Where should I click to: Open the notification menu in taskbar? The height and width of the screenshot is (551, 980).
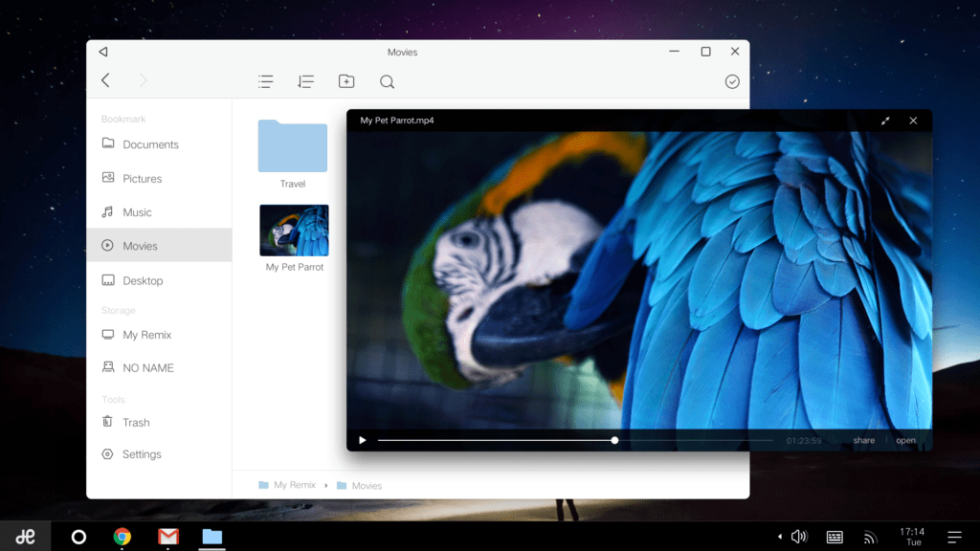(954, 537)
